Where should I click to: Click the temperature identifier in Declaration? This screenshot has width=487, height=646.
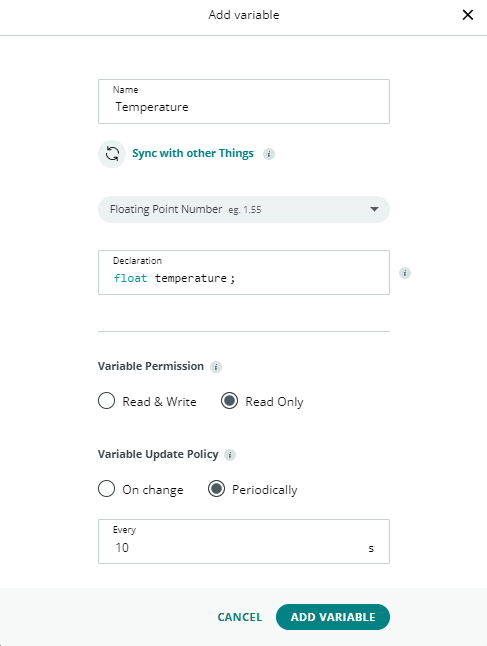point(191,279)
